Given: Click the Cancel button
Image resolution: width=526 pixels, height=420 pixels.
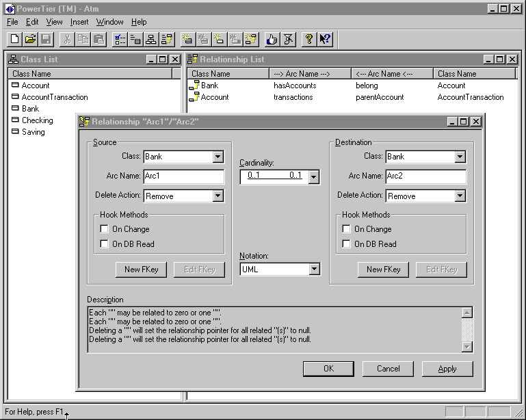Looking at the screenshot, I should [x=388, y=369].
